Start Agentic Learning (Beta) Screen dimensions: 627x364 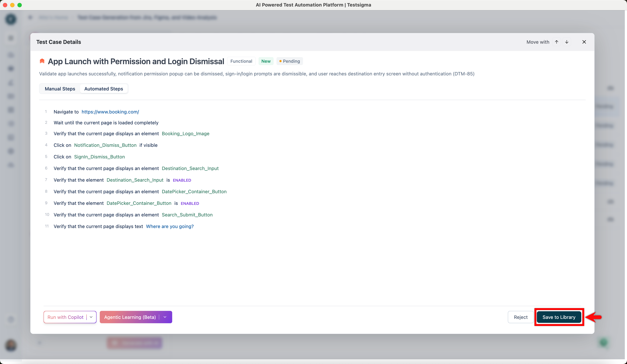pyautogui.click(x=130, y=317)
